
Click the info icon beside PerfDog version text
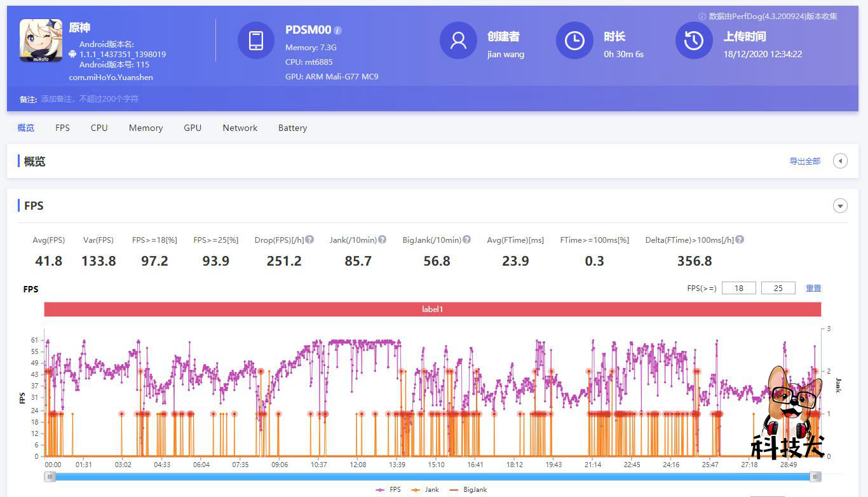702,17
